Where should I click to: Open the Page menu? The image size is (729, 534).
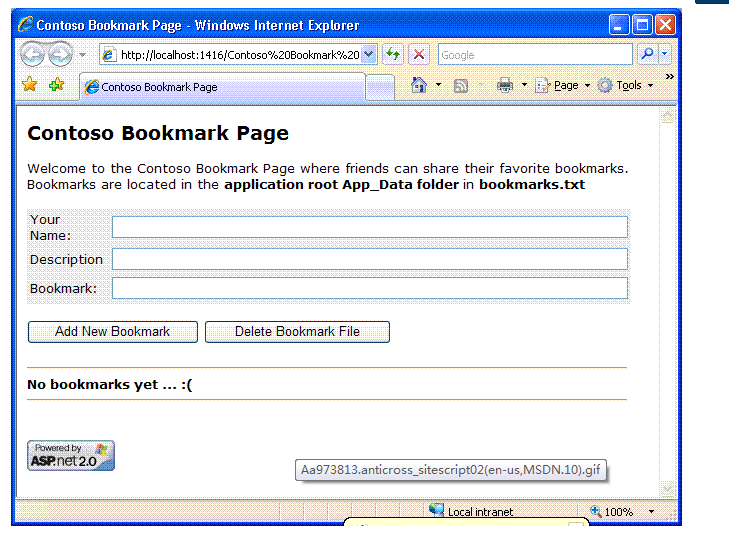click(563, 86)
